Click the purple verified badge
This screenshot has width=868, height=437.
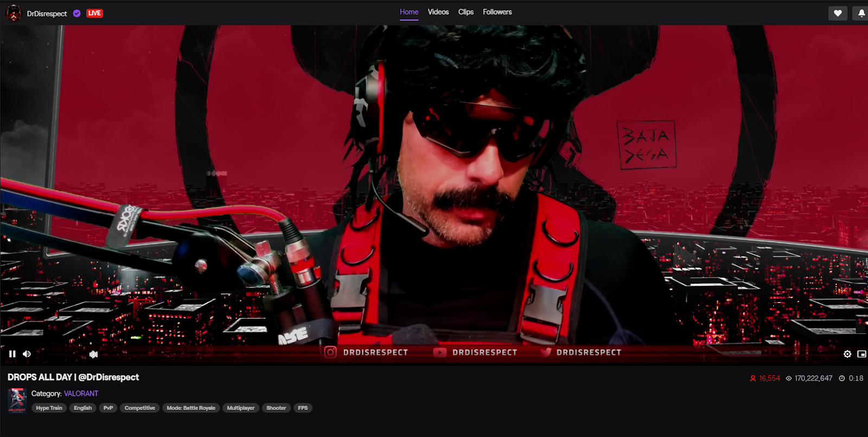pyautogui.click(x=77, y=14)
